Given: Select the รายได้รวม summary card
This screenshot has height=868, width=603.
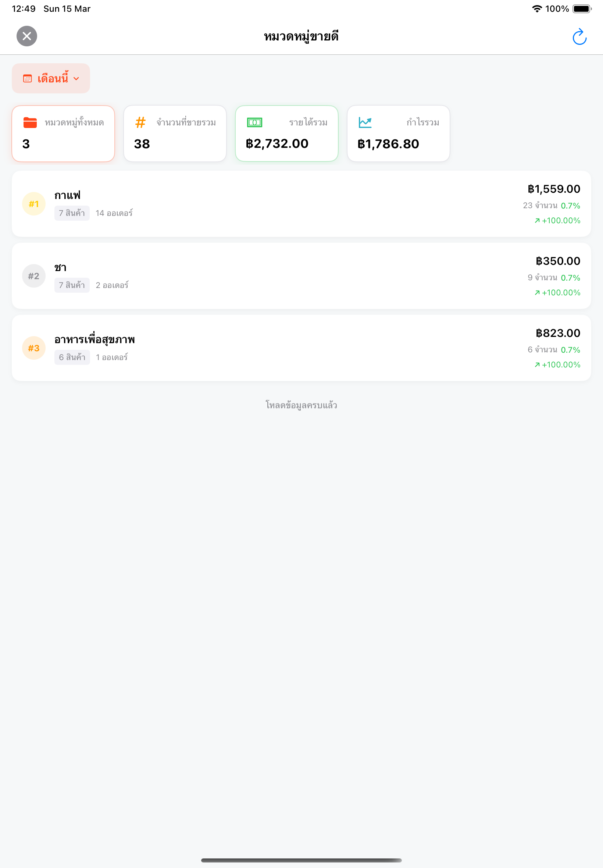Looking at the screenshot, I should click(287, 134).
